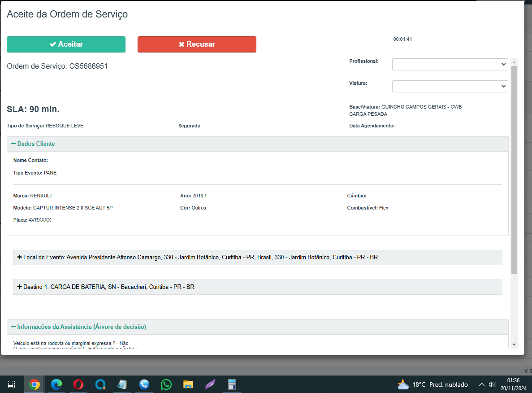Click the scrollbar up arrow
532x393 pixels.
515,62
